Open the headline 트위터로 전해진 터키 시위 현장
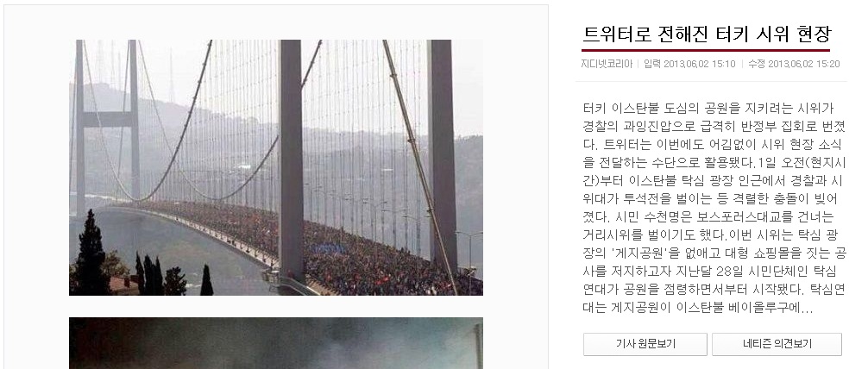This screenshot has height=369, width=868. coord(708,34)
